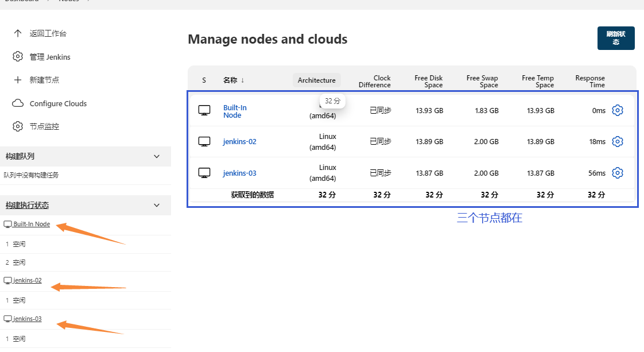Click the up arrow icon beside 返回工作台

coord(18,33)
